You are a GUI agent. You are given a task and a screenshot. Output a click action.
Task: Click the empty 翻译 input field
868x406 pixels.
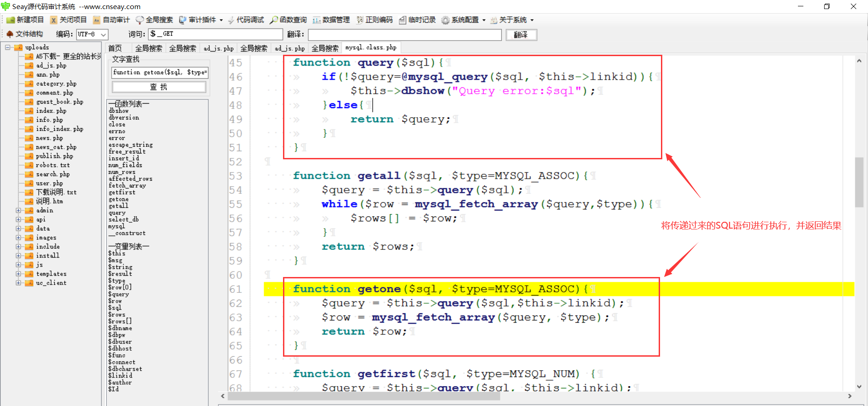point(405,35)
